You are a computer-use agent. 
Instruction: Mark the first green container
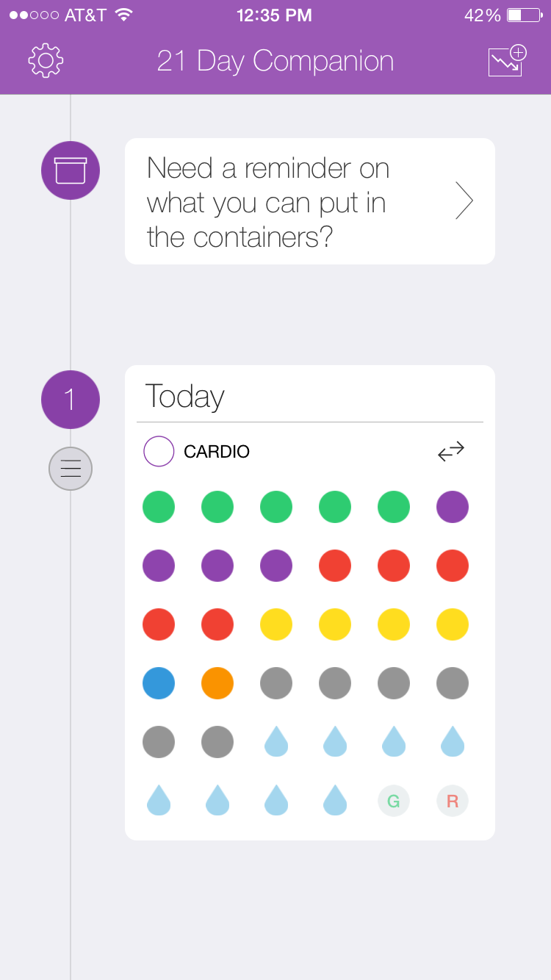click(x=159, y=507)
